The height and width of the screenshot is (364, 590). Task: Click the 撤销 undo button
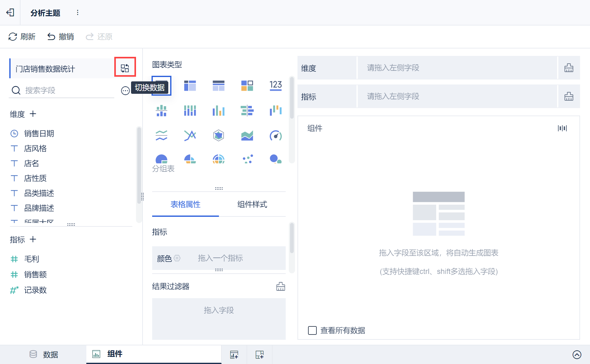click(61, 37)
